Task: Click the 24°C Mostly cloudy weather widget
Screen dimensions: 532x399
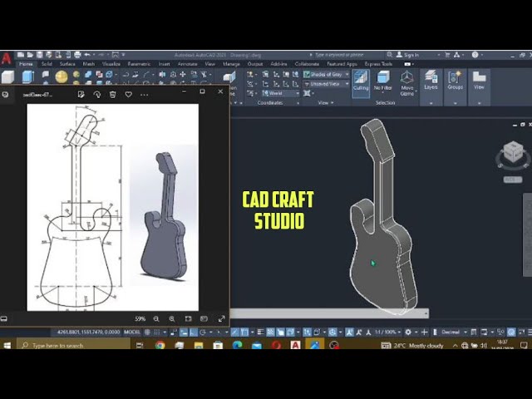Action: pyautogui.click(x=413, y=346)
